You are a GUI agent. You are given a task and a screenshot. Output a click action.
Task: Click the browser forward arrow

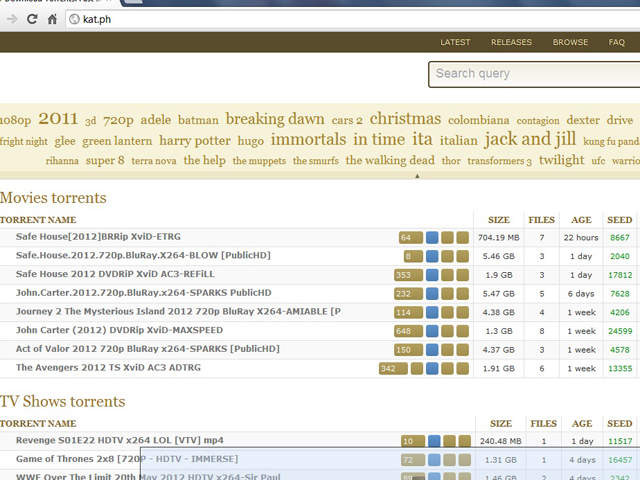tap(11, 18)
